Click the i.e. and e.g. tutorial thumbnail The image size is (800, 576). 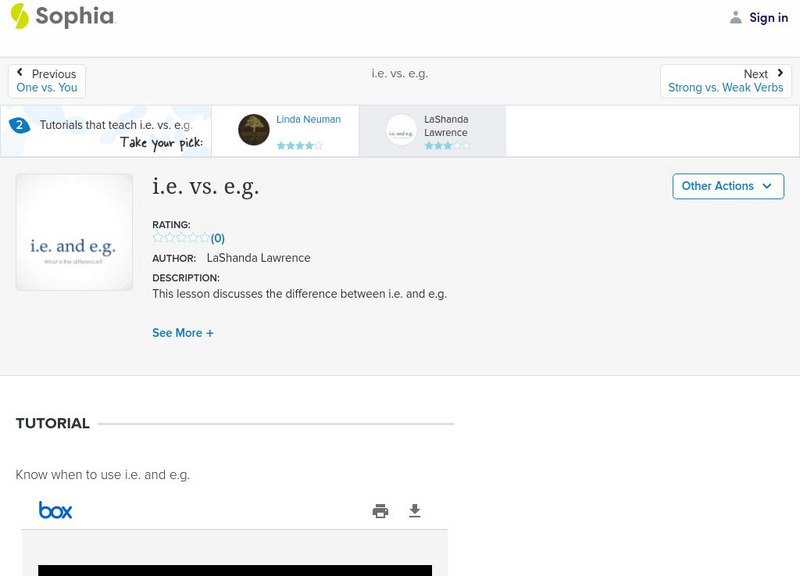tap(74, 232)
